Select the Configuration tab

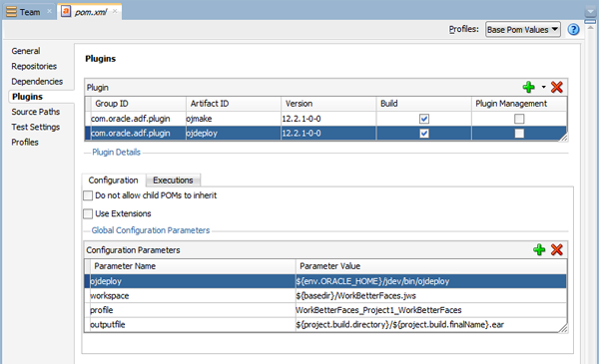click(x=113, y=181)
